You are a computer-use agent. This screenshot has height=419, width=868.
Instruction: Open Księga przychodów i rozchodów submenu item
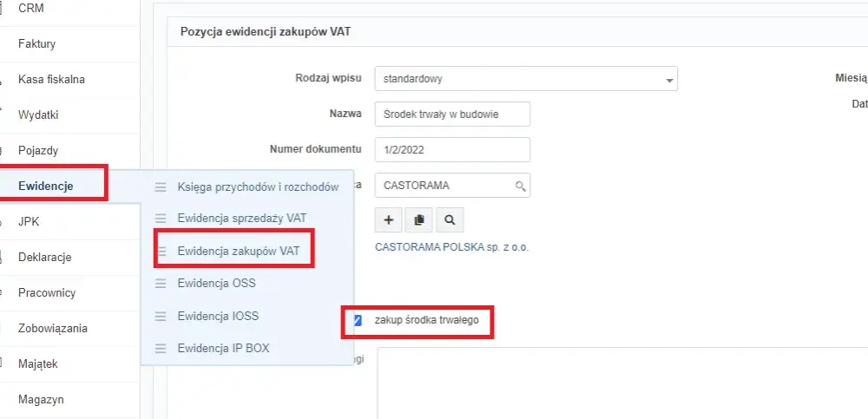(258, 187)
